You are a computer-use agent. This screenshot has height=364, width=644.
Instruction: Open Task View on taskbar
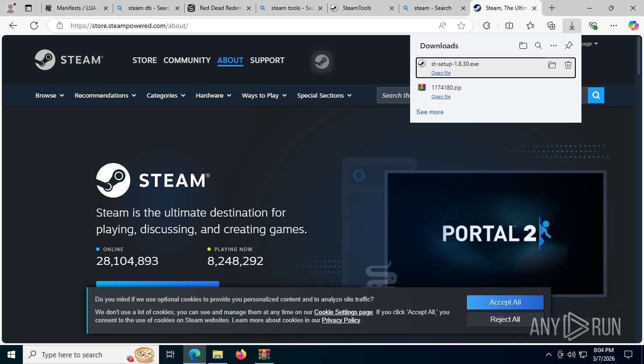pyautogui.click(x=170, y=355)
